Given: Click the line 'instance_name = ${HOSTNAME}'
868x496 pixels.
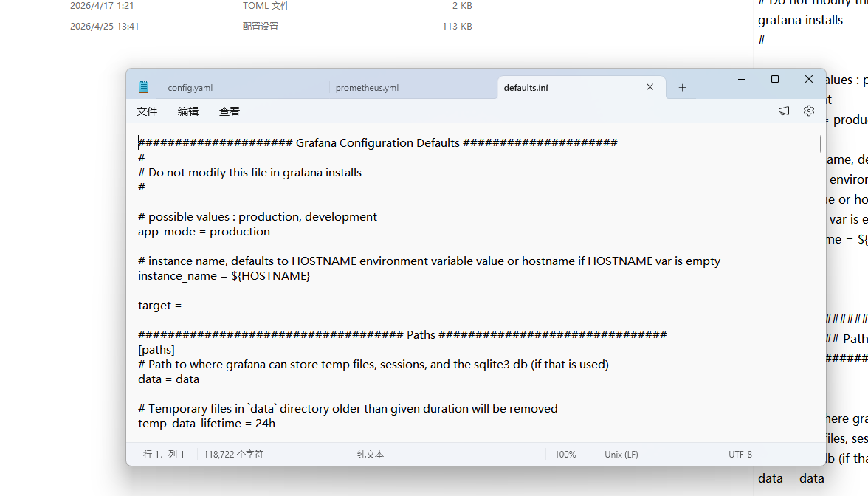Looking at the screenshot, I should coord(224,276).
